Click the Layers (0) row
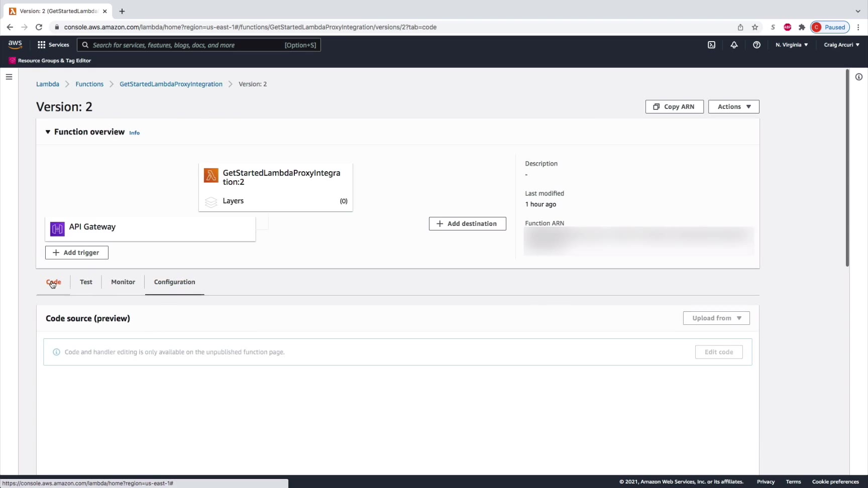Screen dimensions: 868x488 276,201
